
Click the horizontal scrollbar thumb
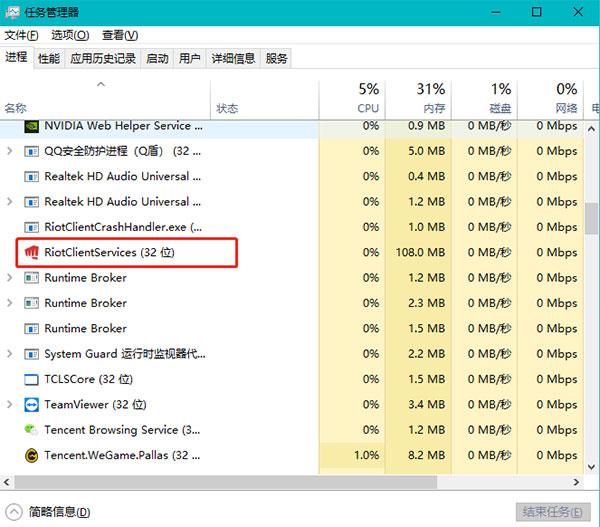226,482
